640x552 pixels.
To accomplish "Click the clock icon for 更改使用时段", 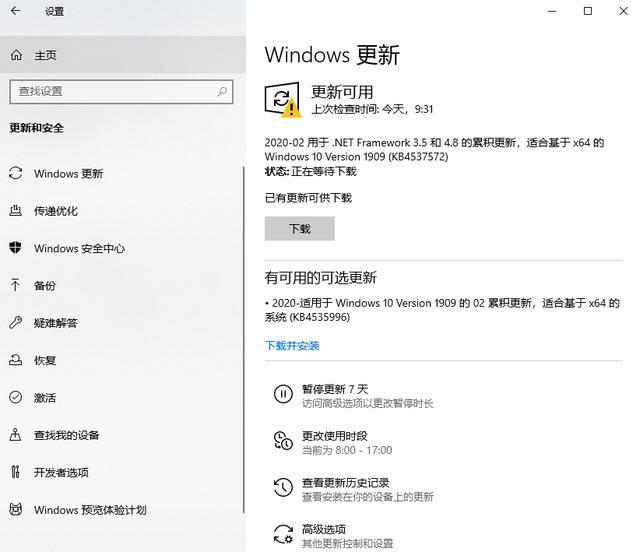I will coord(283,441).
